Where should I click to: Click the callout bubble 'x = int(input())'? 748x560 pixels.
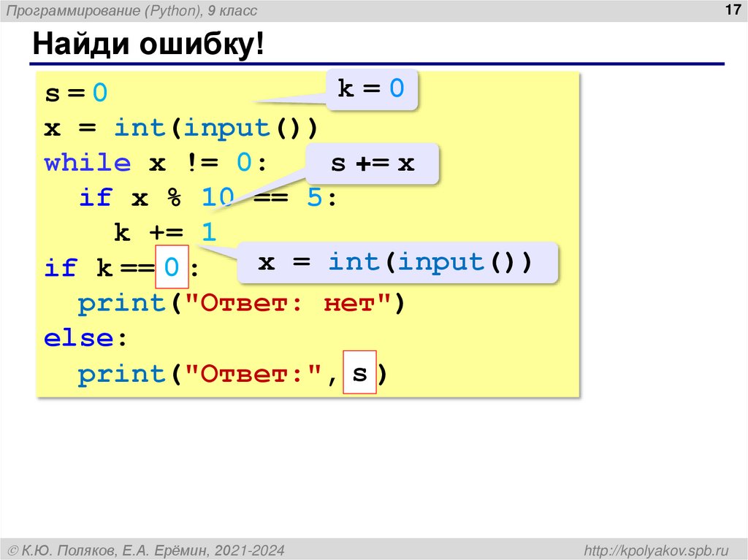397,262
